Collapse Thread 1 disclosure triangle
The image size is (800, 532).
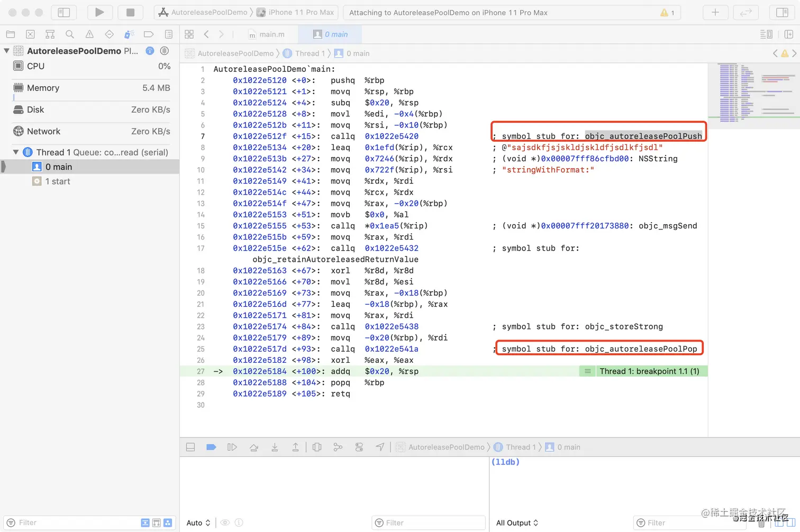pos(16,152)
